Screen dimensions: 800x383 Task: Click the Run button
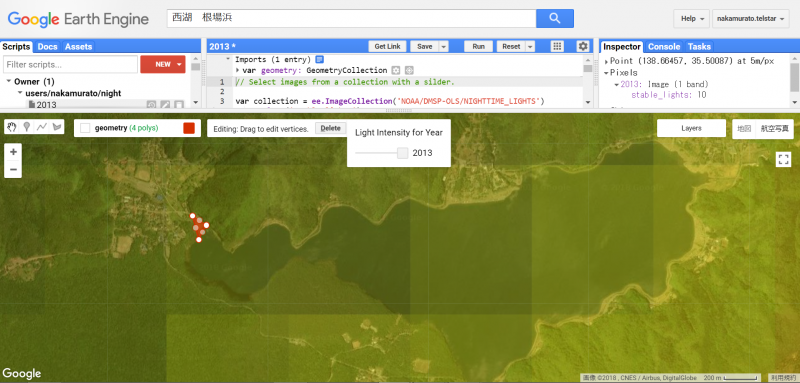point(479,46)
